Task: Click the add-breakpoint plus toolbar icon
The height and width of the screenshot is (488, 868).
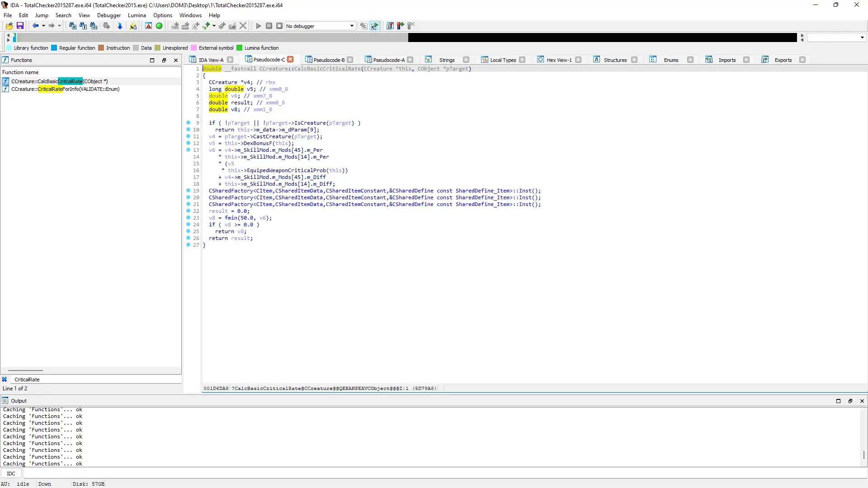Action: coord(400,26)
